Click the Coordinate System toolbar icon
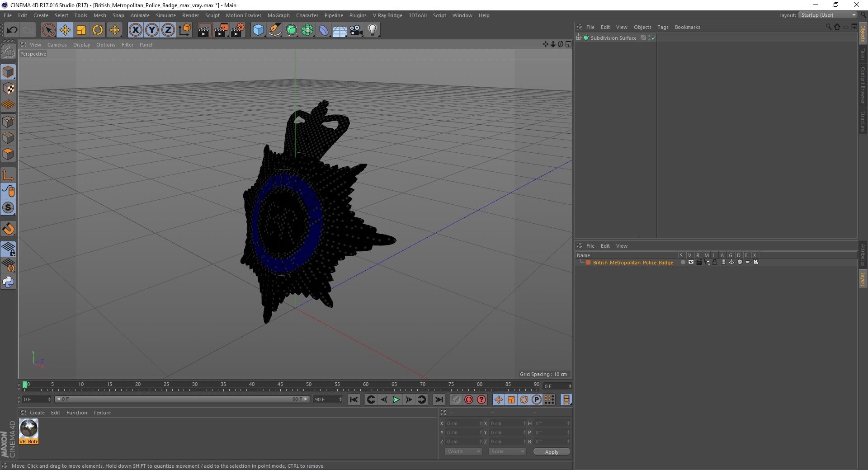 (x=184, y=30)
